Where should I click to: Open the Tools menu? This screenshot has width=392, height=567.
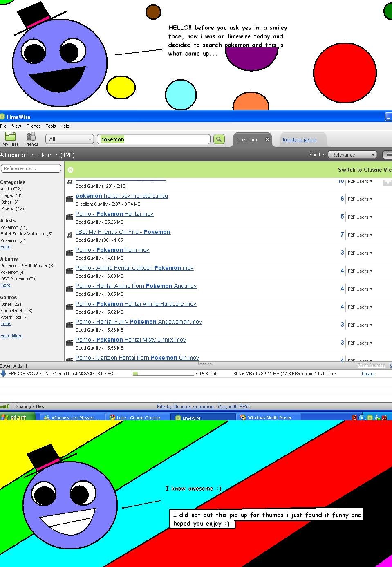(51, 126)
